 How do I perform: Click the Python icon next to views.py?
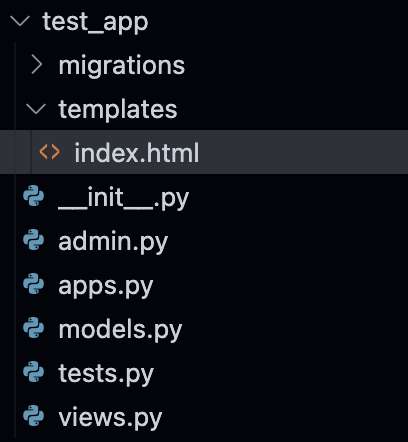tap(34, 415)
